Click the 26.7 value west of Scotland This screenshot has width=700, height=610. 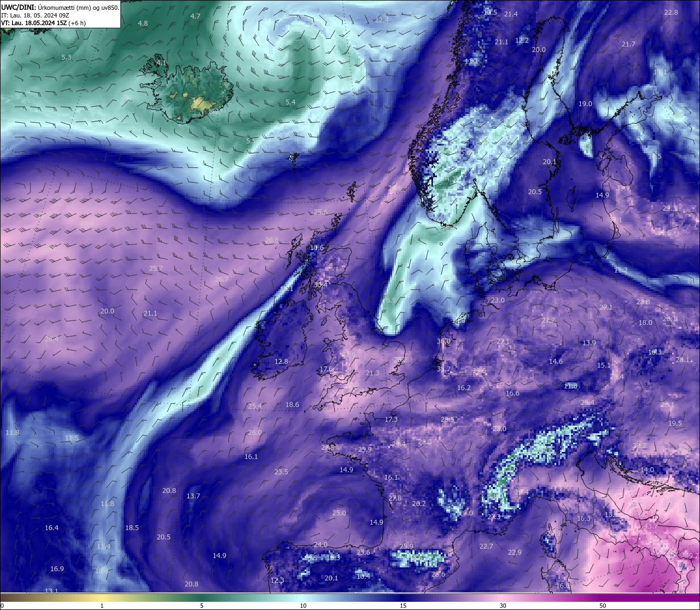pos(221,280)
